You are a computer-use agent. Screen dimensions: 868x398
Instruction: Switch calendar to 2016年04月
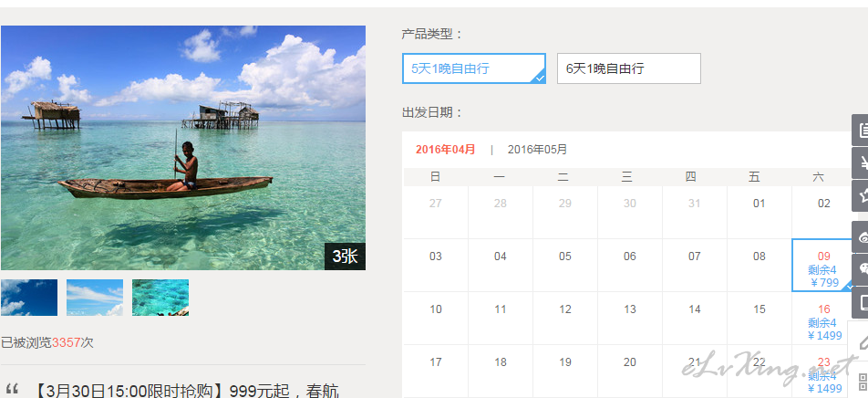point(445,150)
